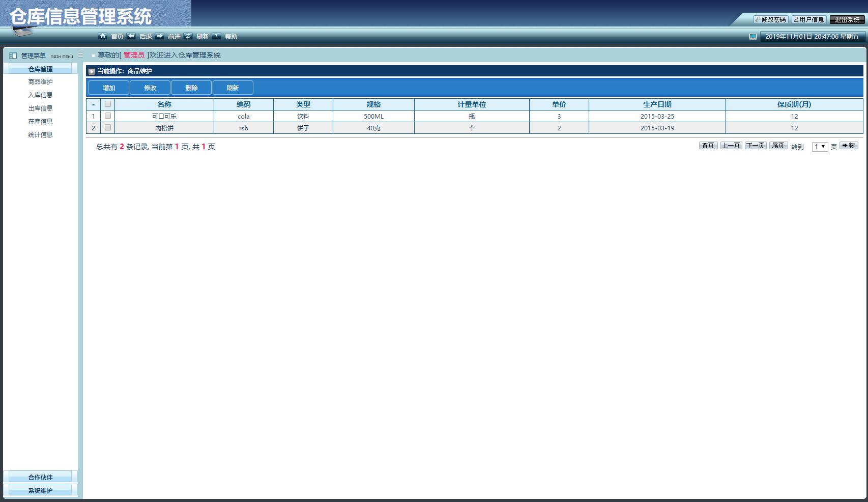Click the 2015-03-19 production date cell

tap(657, 128)
